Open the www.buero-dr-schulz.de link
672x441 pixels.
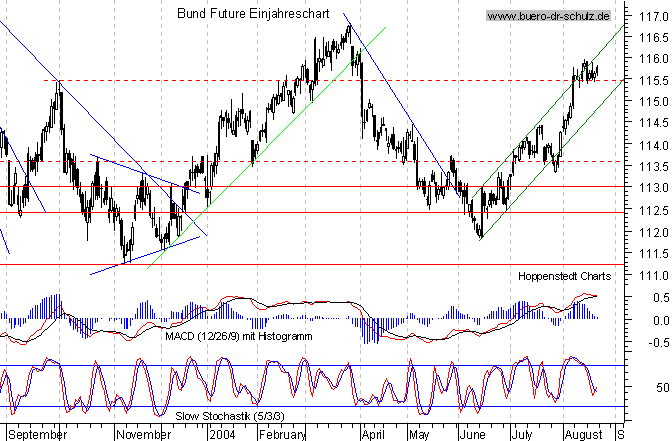549,16
